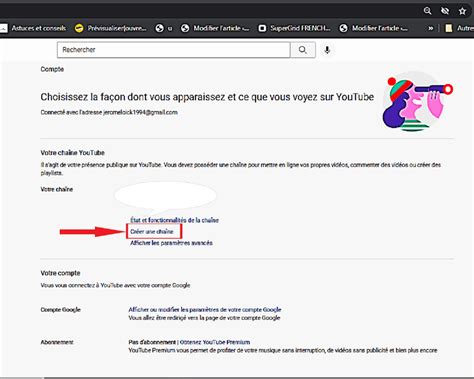Screen dimensions: 474x379
Task: Focus the 'Rechercher' search field
Action: click(173, 50)
